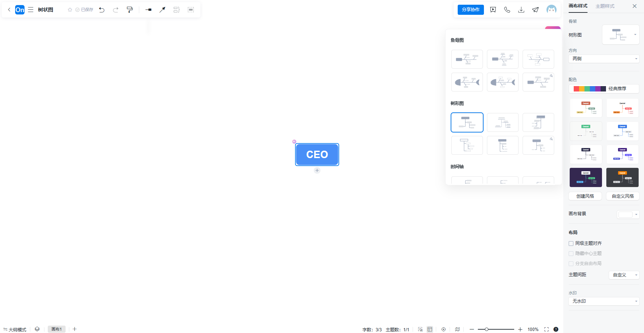
Task: Click the undo arrow icon
Action: (x=102, y=10)
